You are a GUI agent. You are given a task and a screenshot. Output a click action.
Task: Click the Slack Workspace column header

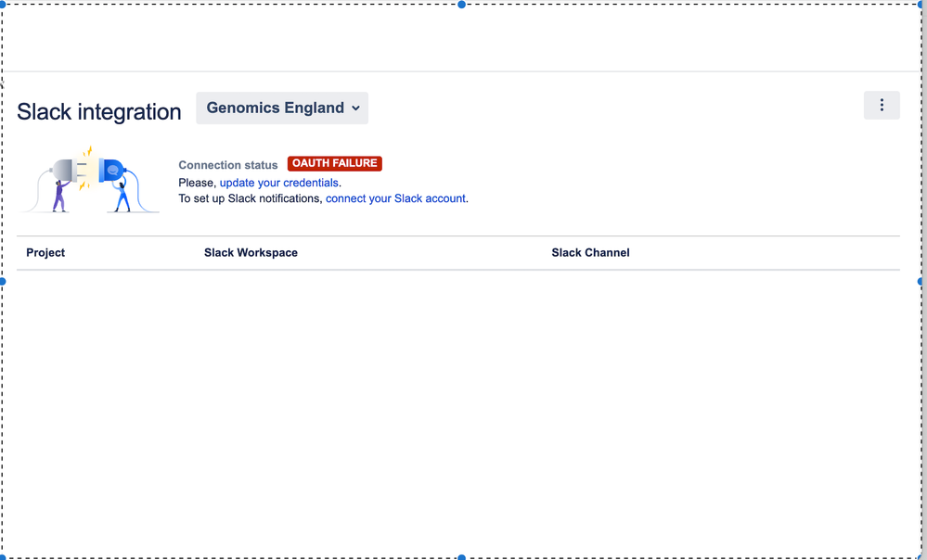pos(251,252)
